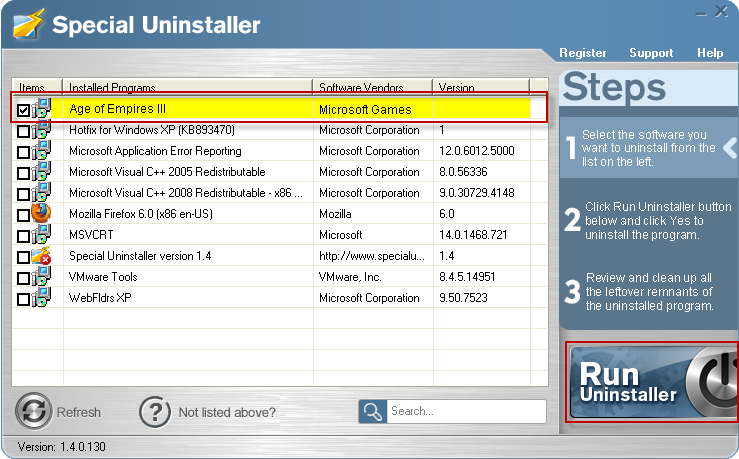Check the Special Uninstaller version 1.4 checkbox
Screen dimensions: 739x459
pos(23,257)
